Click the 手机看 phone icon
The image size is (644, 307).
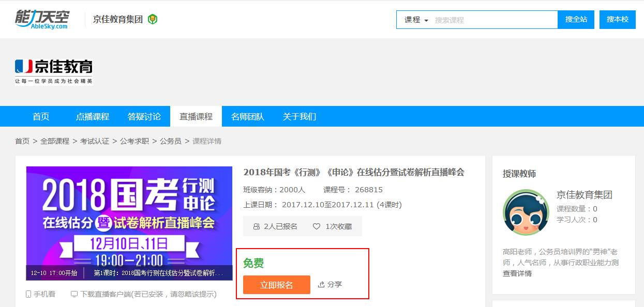(x=28, y=294)
